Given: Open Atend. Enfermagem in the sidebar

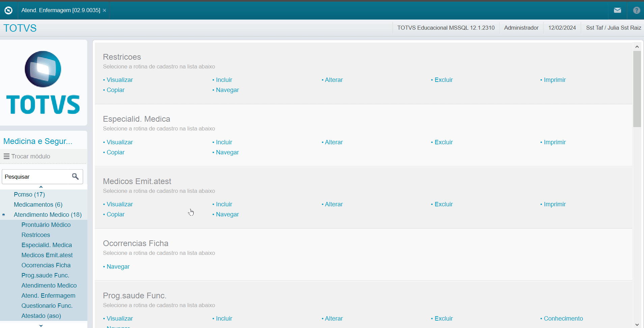Looking at the screenshot, I should click(x=48, y=296).
